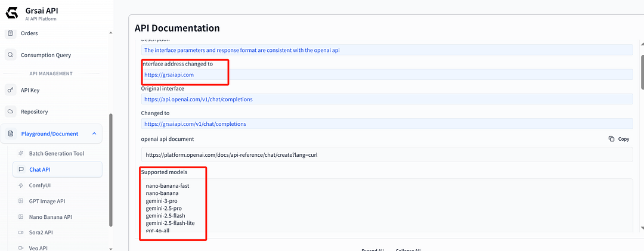This screenshot has width=644, height=251.
Task: Click the Grsai API logo icon
Action: click(x=11, y=14)
